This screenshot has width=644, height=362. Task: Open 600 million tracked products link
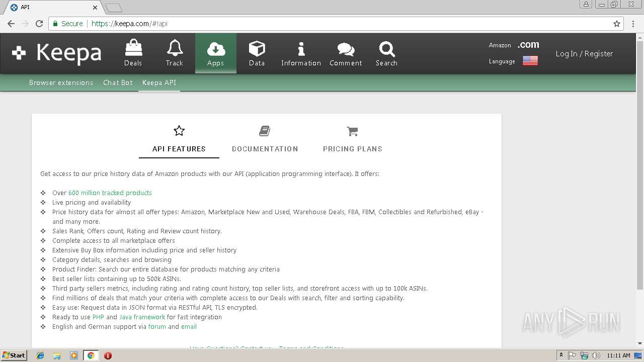pos(110,193)
